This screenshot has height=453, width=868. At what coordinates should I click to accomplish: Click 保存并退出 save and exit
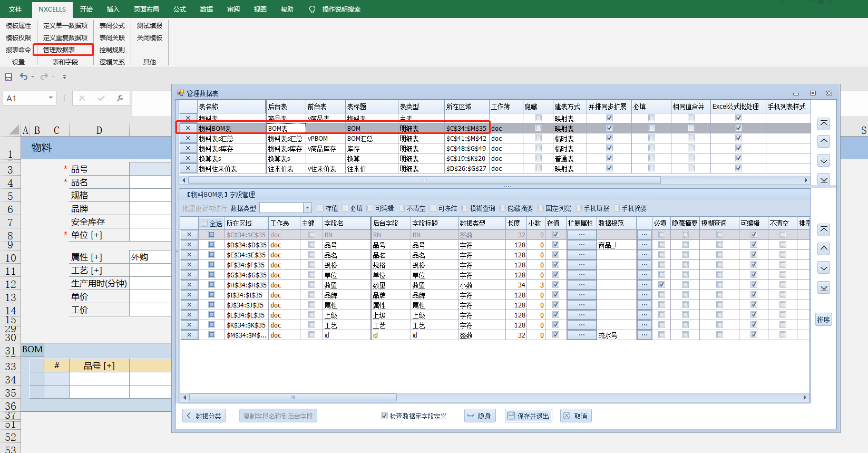pyautogui.click(x=528, y=416)
